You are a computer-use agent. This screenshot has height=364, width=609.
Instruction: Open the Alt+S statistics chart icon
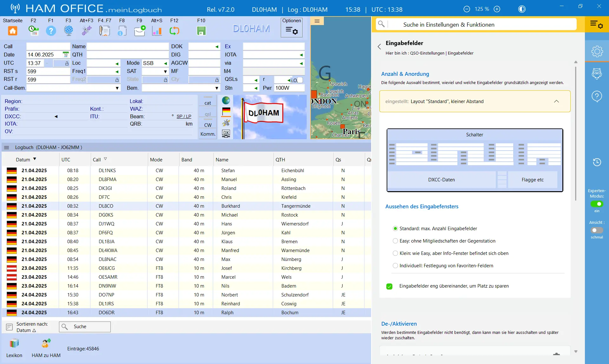(157, 31)
